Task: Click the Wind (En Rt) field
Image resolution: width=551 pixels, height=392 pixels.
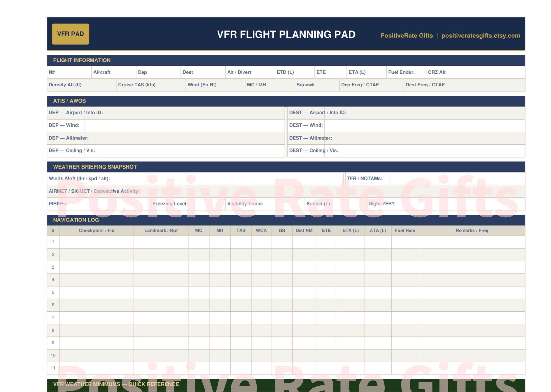Action: (x=216, y=85)
